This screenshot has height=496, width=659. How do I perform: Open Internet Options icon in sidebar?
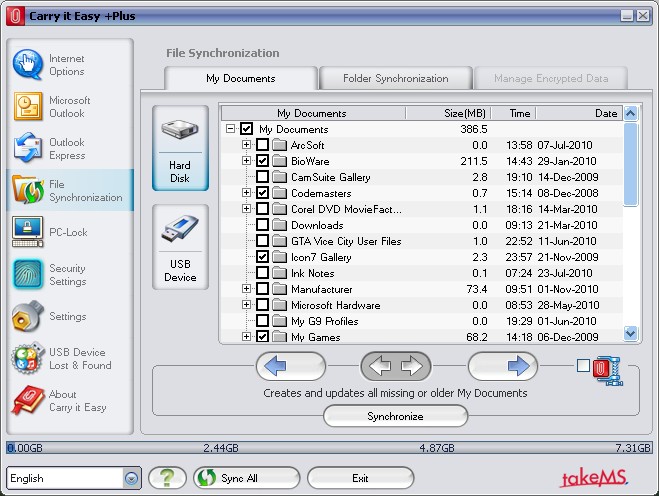tap(28, 64)
